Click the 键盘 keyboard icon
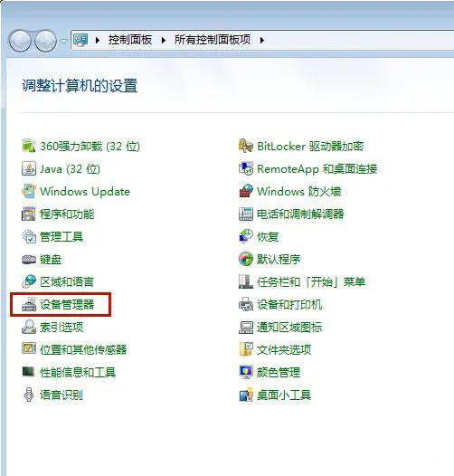The height and width of the screenshot is (476, 454). tap(29, 259)
